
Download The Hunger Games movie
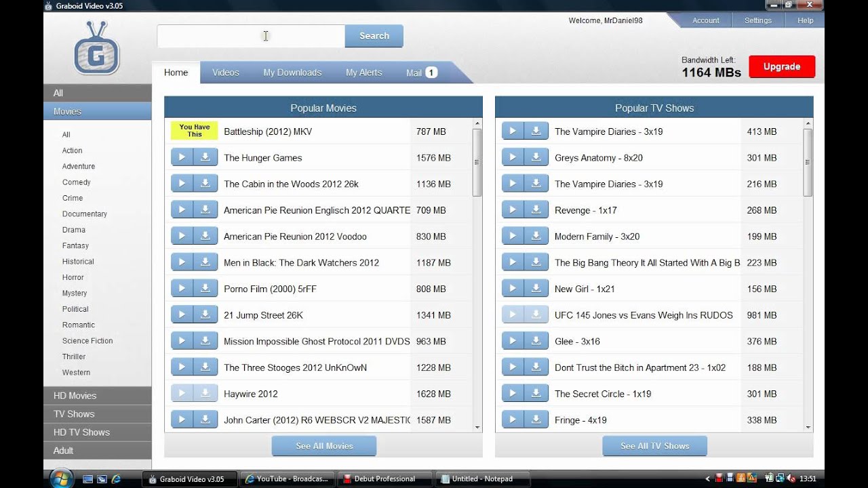click(205, 158)
